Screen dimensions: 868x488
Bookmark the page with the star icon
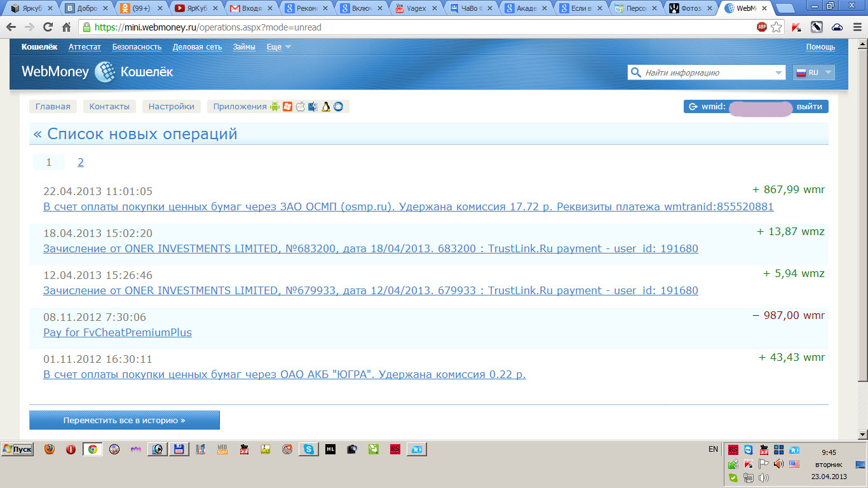tap(776, 27)
